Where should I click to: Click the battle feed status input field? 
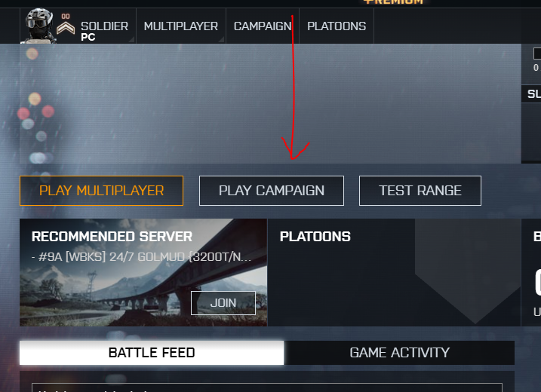pos(267,387)
